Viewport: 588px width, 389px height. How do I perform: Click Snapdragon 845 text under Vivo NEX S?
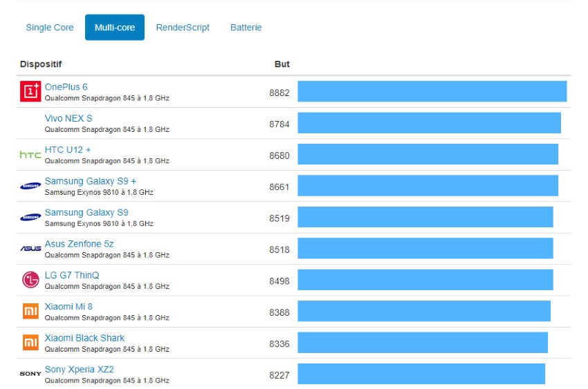click(108, 129)
